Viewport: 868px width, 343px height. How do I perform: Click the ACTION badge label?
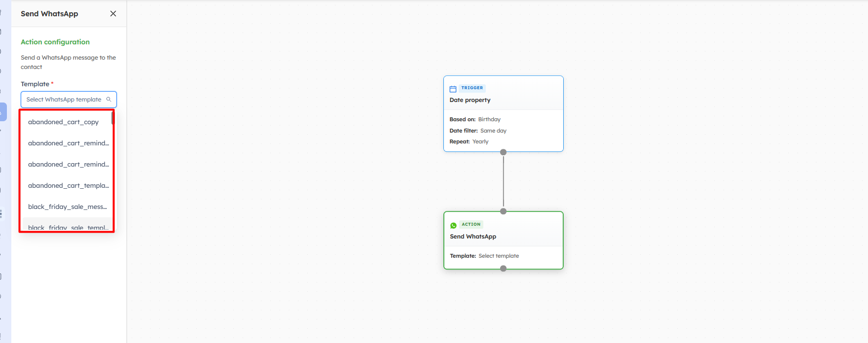pyautogui.click(x=471, y=224)
